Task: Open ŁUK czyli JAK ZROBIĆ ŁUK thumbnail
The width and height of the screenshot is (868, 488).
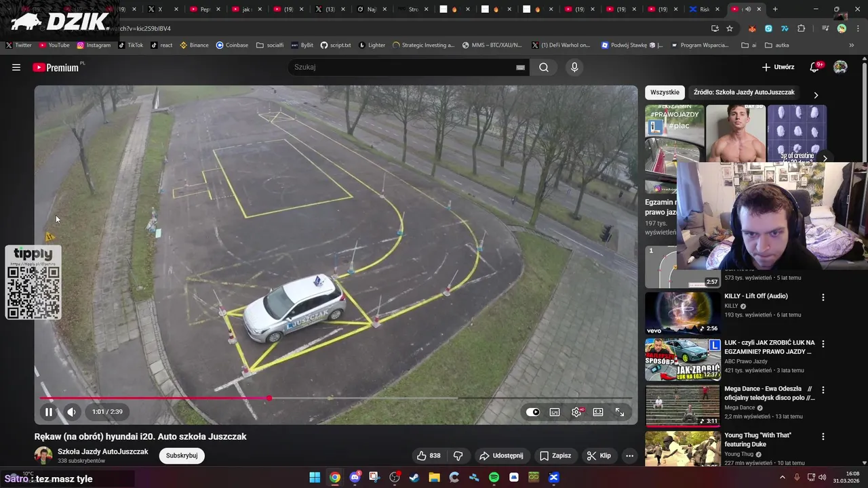Action: tap(682, 359)
